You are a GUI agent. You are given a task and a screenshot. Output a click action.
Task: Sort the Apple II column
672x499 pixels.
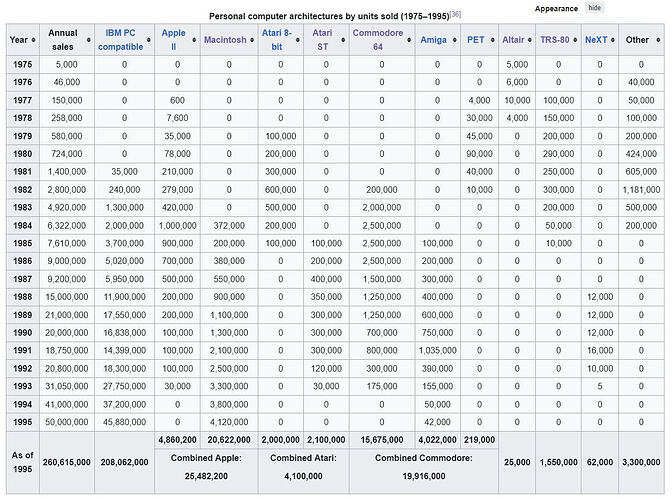click(194, 40)
